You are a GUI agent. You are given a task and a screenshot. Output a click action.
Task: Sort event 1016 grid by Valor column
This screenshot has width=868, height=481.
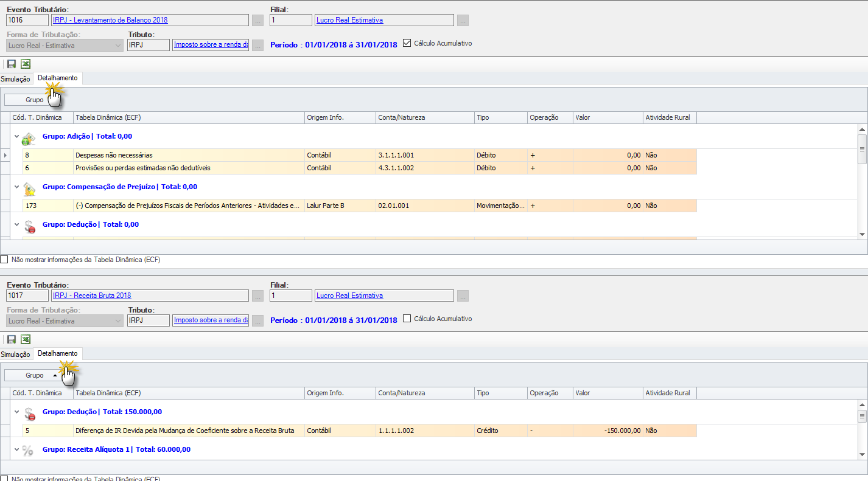tap(607, 117)
